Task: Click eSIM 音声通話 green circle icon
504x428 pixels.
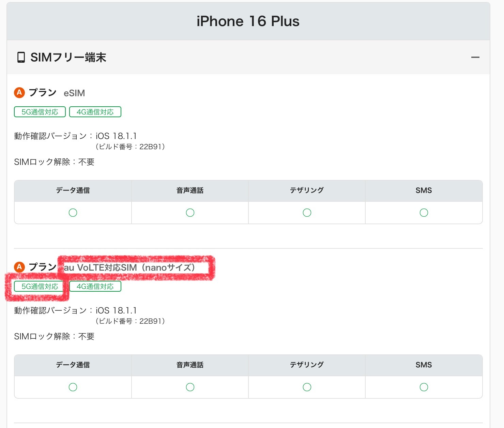Action: click(x=190, y=213)
